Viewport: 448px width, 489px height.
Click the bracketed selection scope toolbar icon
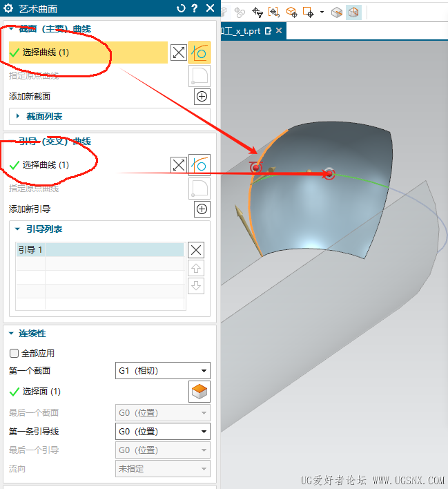pyautogui.click(x=274, y=12)
